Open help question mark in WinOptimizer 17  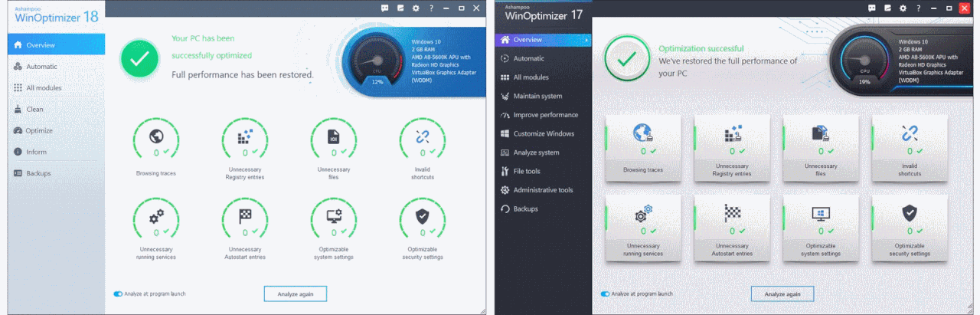click(x=918, y=8)
